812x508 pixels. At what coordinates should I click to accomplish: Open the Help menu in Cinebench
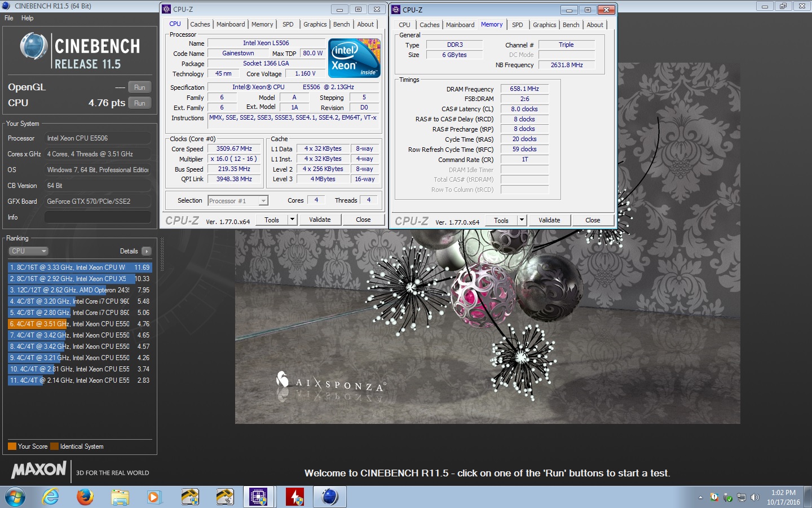point(27,18)
